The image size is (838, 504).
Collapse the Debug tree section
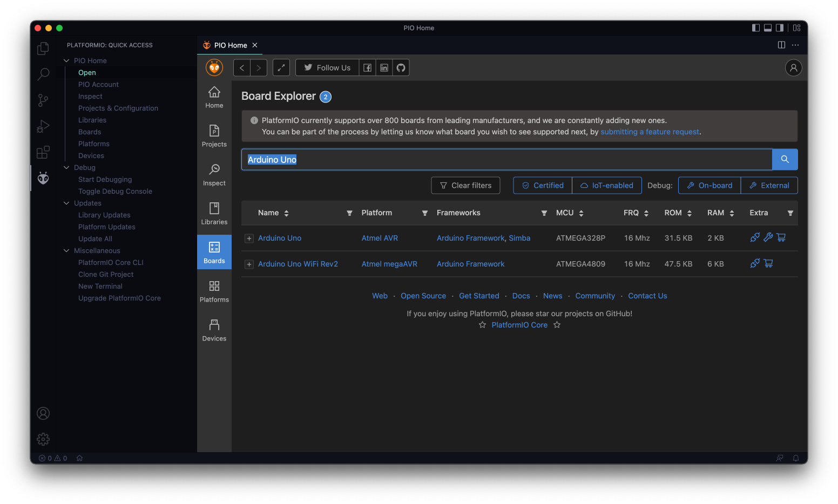(x=66, y=168)
